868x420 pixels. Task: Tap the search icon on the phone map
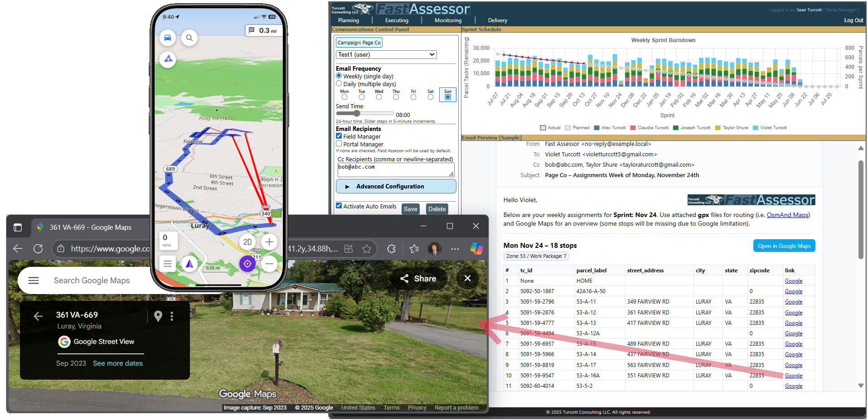pos(189,38)
